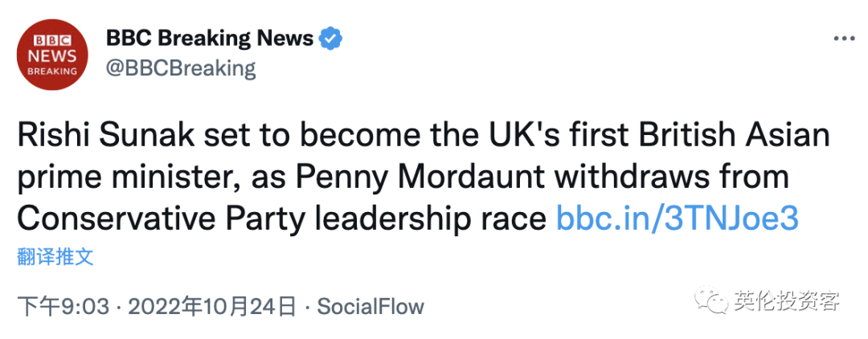Click the 英伦投资客 watermark text
This screenshot has width=868, height=339.
click(x=787, y=301)
